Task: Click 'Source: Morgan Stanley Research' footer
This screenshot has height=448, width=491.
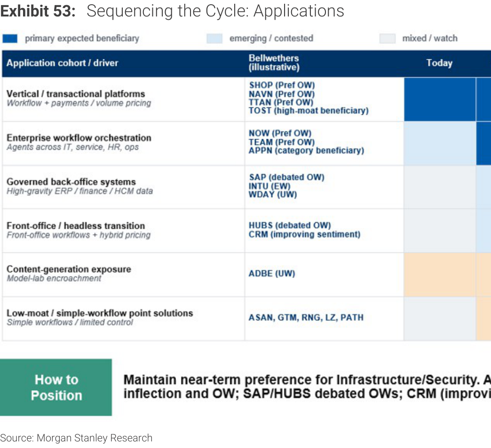Action: pyautogui.click(x=76, y=438)
